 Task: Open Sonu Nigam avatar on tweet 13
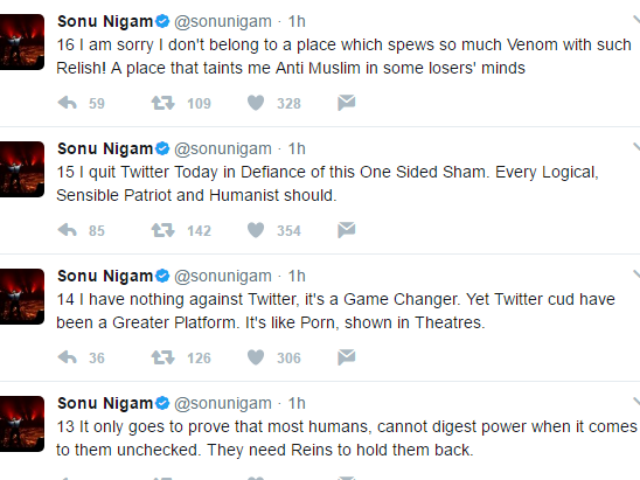coord(21,424)
